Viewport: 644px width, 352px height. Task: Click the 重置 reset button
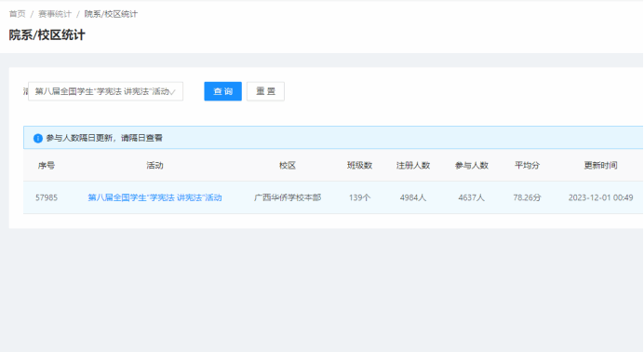[265, 91]
